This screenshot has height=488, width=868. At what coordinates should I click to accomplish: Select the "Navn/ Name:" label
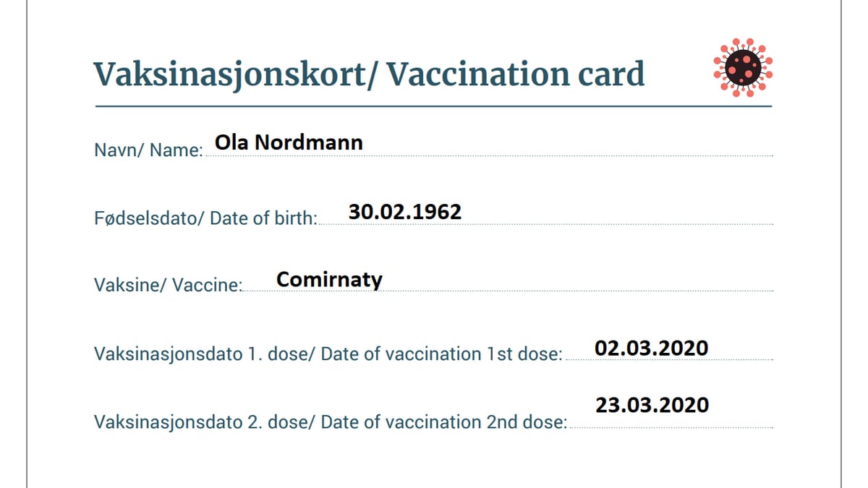pos(148,150)
